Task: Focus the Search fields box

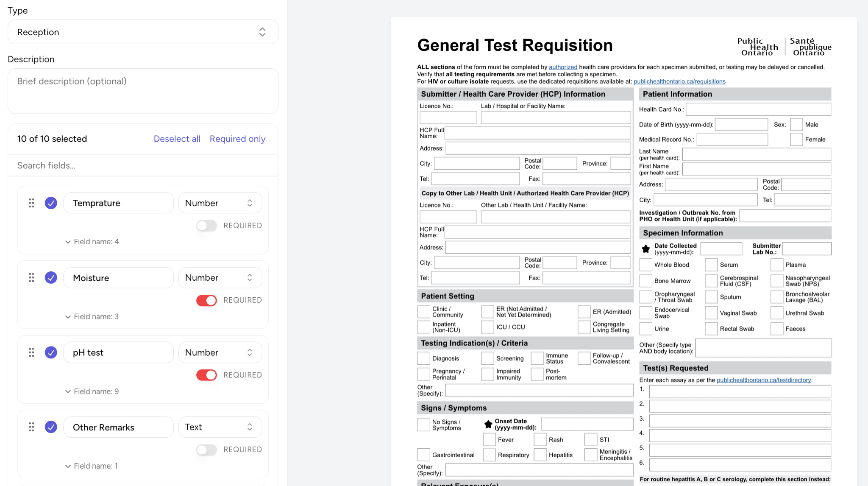Action: [x=143, y=165]
